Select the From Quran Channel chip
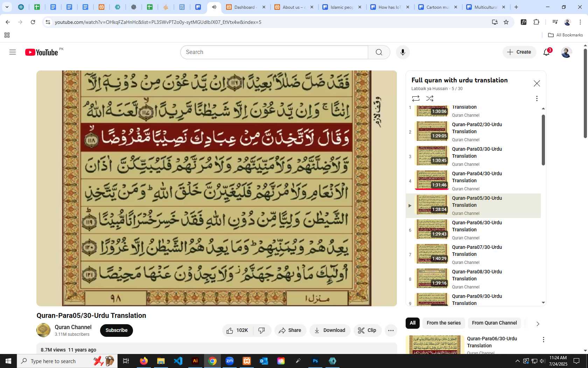588x368 pixels. point(494,323)
